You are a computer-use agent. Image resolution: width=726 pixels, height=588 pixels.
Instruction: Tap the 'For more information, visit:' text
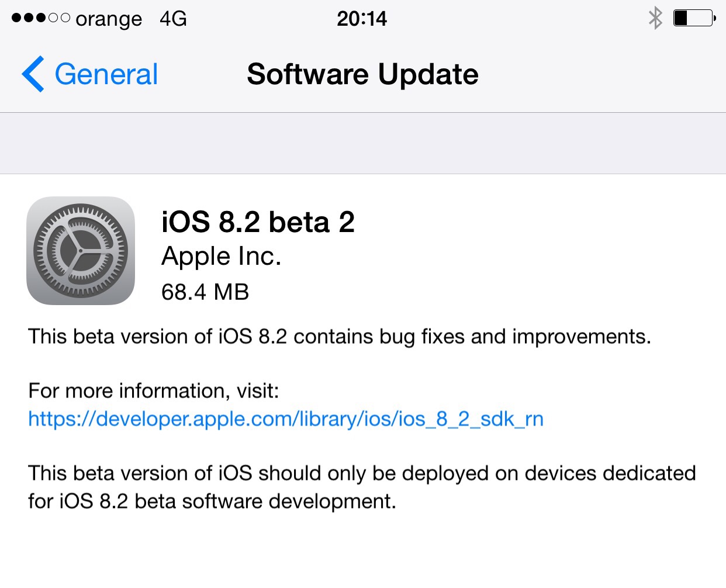click(x=154, y=390)
